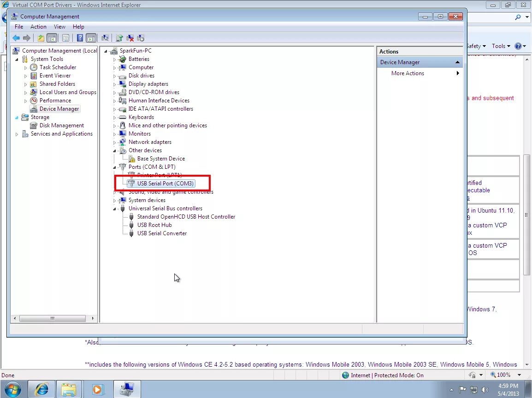Click the Windows Start orb
Viewport: 532px width, 398px height.
tap(12, 389)
